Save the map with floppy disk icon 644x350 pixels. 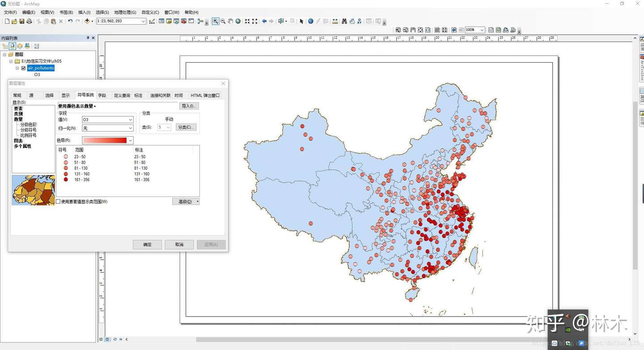pos(21,21)
